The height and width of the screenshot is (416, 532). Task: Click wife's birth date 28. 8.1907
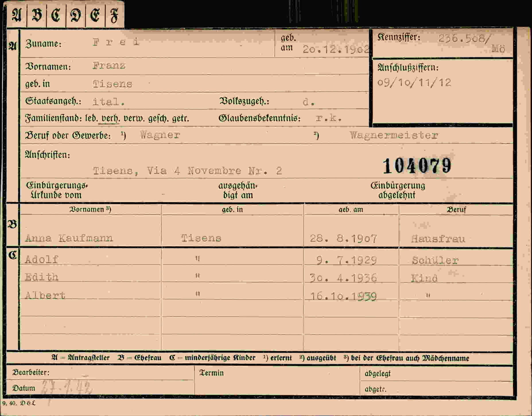pyautogui.click(x=344, y=238)
